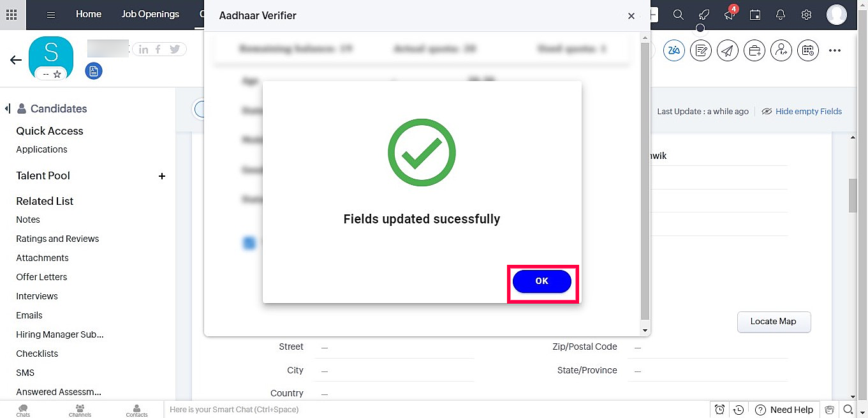Confirm with the OK button
Image resolution: width=868 pixels, height=418 pixels.
(x=542, y=281)
